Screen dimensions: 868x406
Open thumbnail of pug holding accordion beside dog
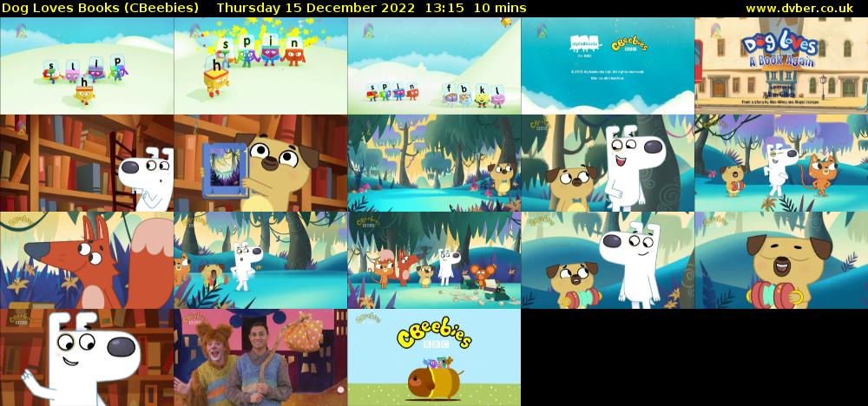608,260
